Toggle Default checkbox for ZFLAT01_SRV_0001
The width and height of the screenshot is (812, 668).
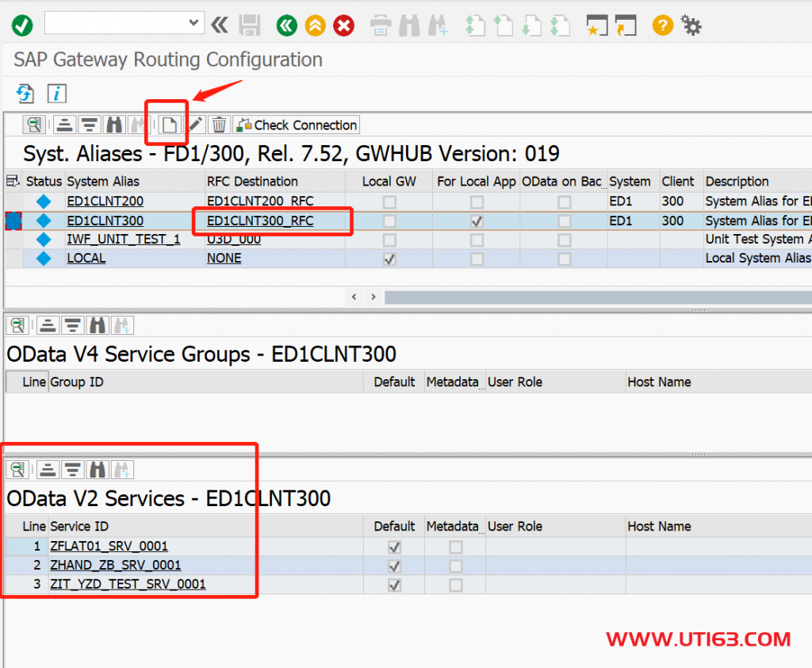tap(394, 547)
